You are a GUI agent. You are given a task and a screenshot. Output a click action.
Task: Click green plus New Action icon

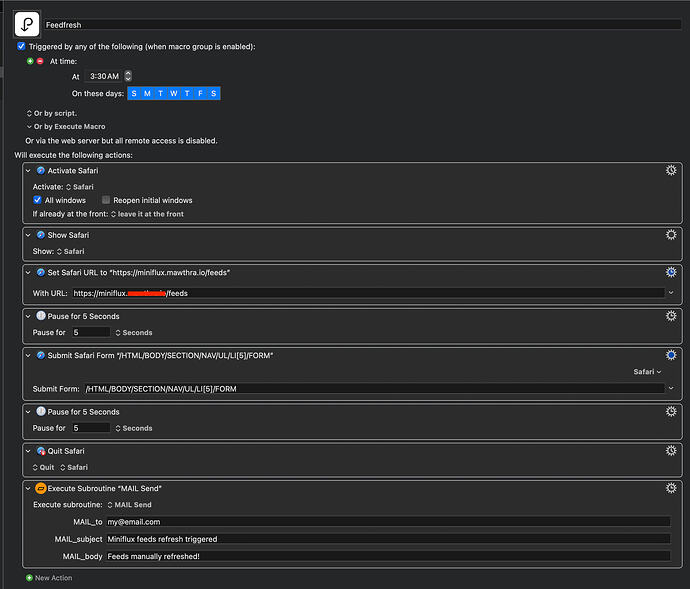[29, 578]
